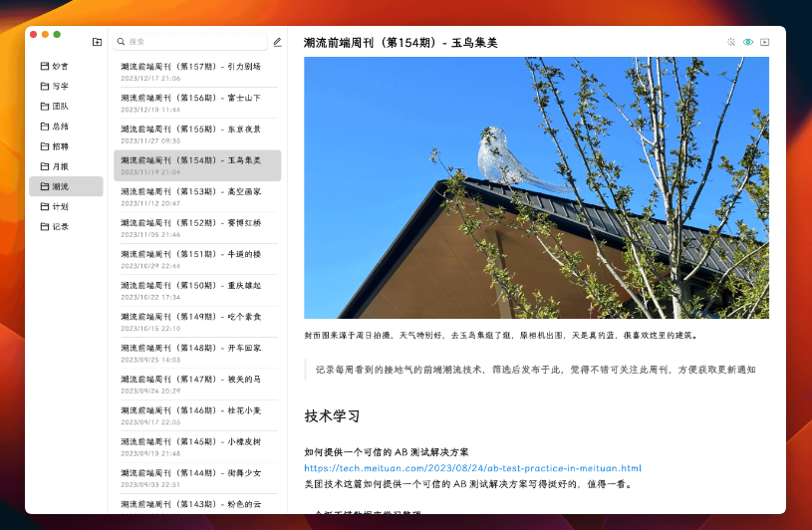Open note 第153期 - 高空画家
812x530 pixels.
pyautogui.click(x=197, y=196)
